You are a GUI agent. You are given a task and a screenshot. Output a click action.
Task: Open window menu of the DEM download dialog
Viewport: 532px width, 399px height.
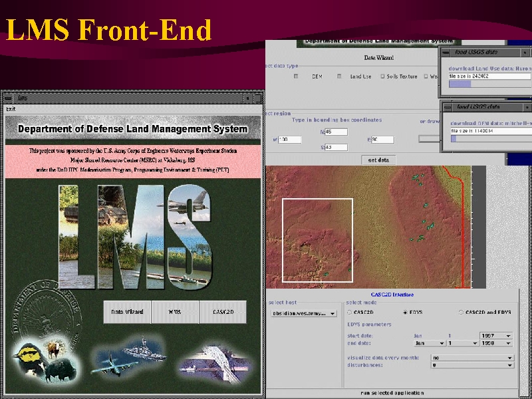448,107
